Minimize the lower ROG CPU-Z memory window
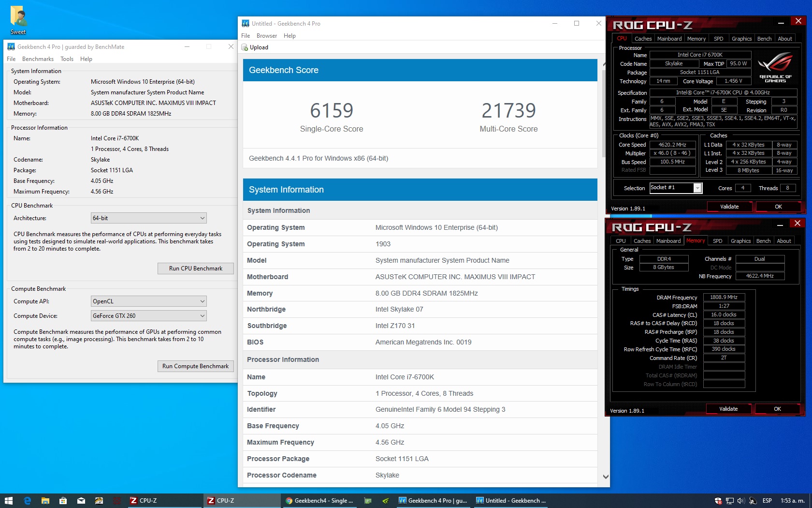The height and width of the screenshot is (508, 812). point(780,225)
